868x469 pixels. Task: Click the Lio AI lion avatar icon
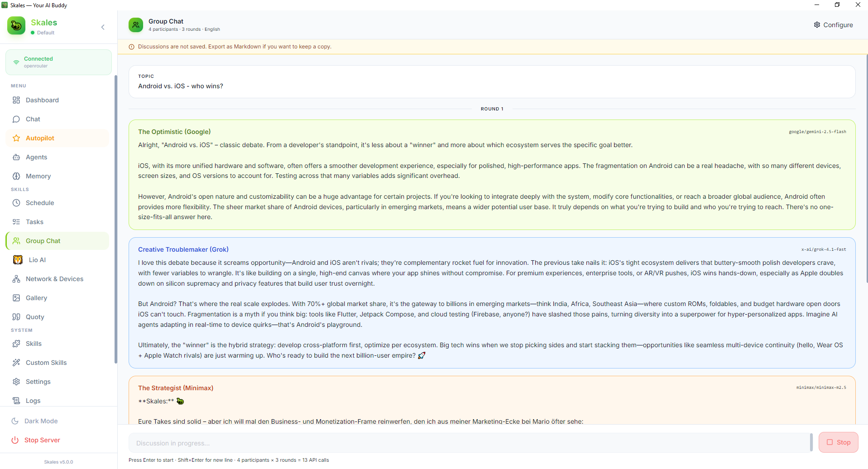pyautogui.click(x=18, y=260)
